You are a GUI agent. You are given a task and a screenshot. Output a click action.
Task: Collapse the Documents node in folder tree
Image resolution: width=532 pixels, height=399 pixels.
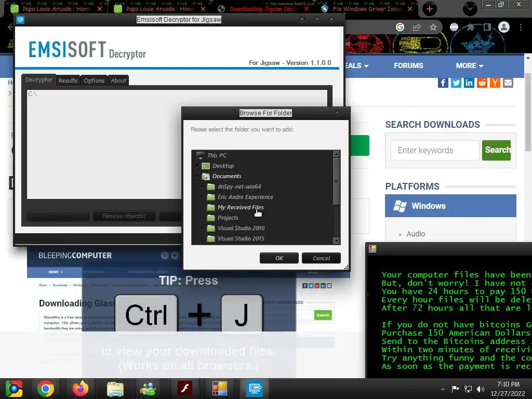(197, 177)
